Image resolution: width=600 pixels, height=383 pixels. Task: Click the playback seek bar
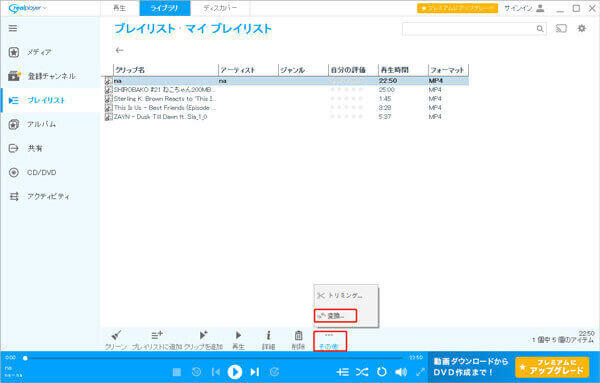(x=214, y=358)
